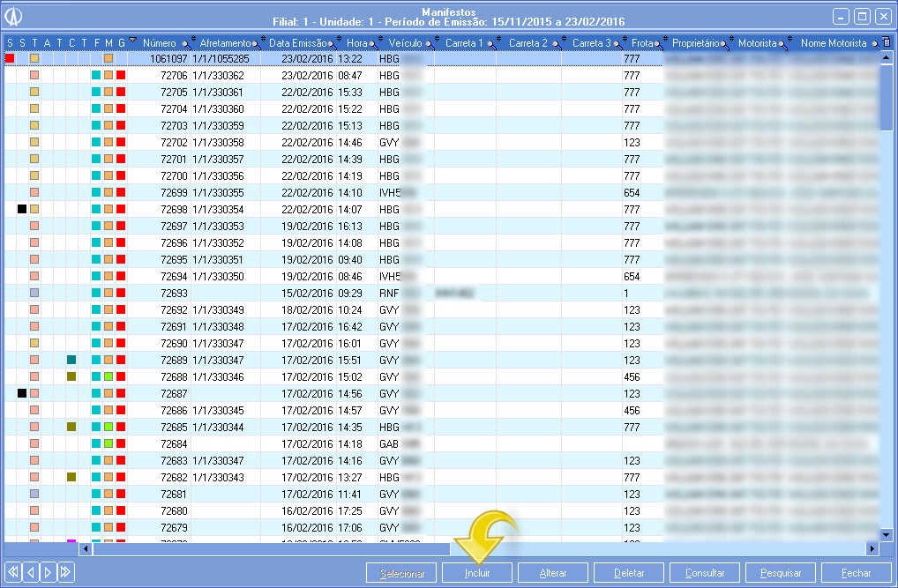
Task: Click the Data Emissão column header
Action: pos(300,42)
